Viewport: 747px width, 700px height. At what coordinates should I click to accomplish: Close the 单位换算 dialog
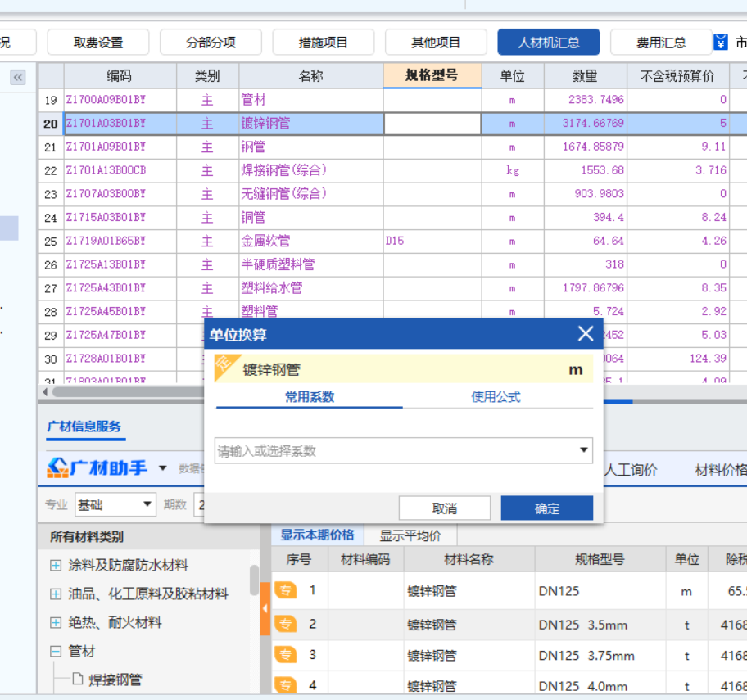[586, 334]
